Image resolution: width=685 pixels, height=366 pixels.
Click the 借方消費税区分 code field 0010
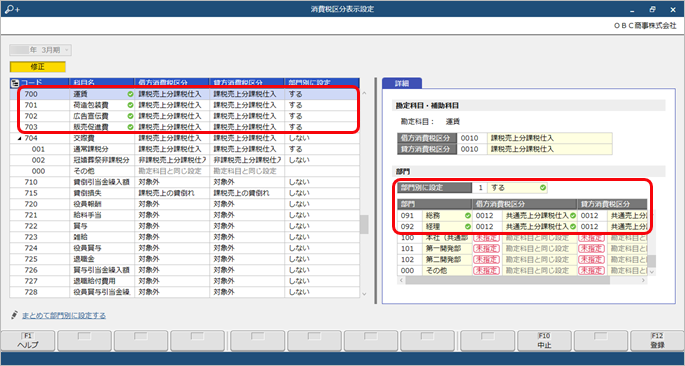(472, 138)
